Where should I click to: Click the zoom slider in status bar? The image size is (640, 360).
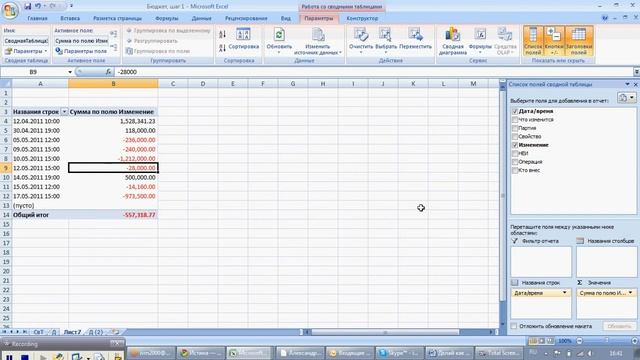click(x=607, y=340)
